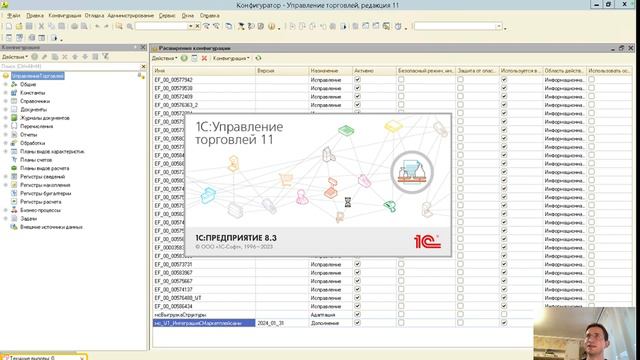640x360 pixels.
Task: Click the Назначение column header
Action: [331, 71]
